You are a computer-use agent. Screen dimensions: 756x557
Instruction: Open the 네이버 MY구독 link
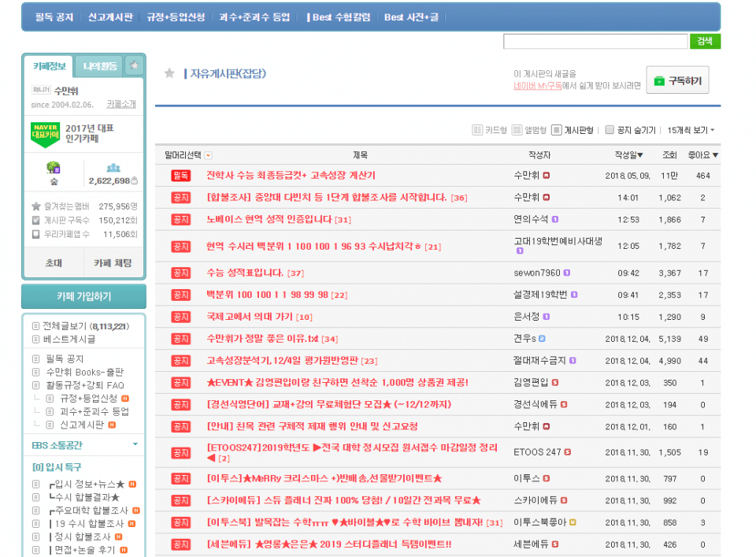pyautogui.click(x=538, y=86)
